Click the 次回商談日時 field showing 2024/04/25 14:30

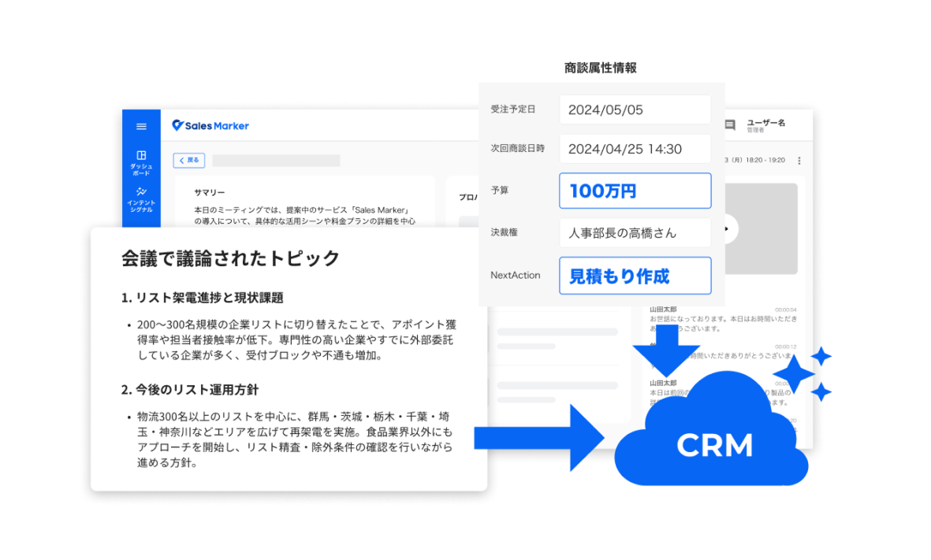click(x=635, y=149)
